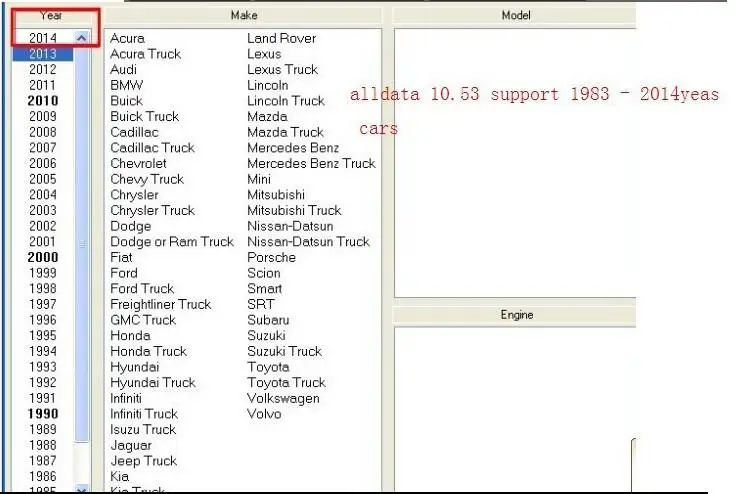Viewport: 744px width, 494px height.
Task: Click the year list scroll up arrow
Action: coord(82,37)
